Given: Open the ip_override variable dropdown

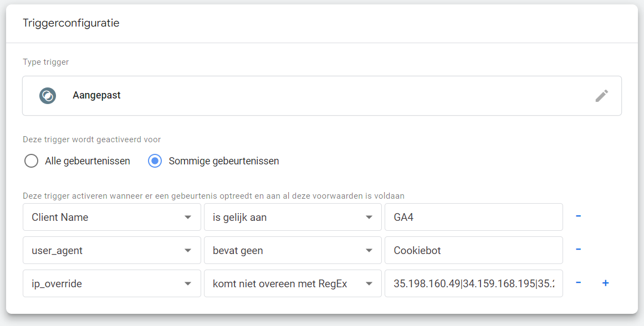Looking at the screenshot, I should tap(111, 283).
